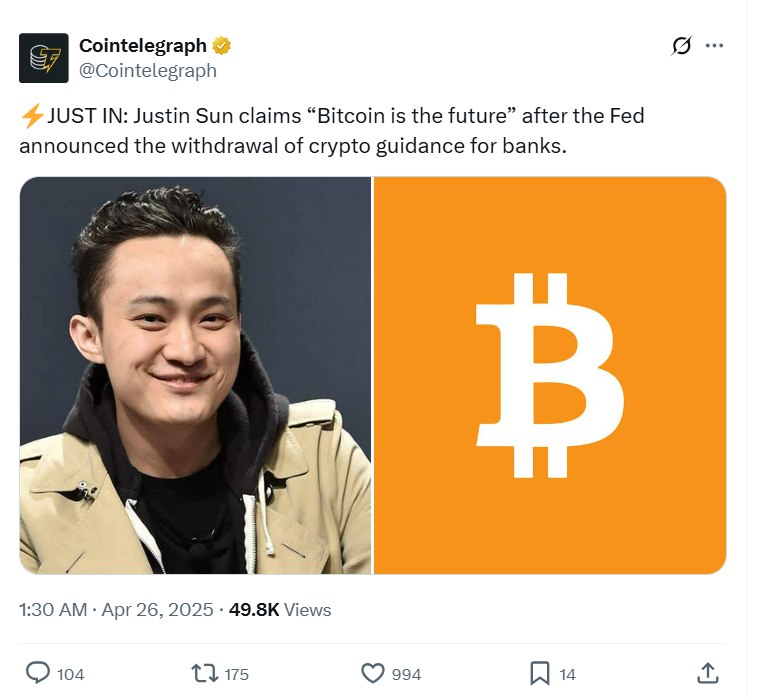This screenshot has height=698, width=757.
Task: Click the 1:30 AM timestamp
Action: [x=53, y=610]
